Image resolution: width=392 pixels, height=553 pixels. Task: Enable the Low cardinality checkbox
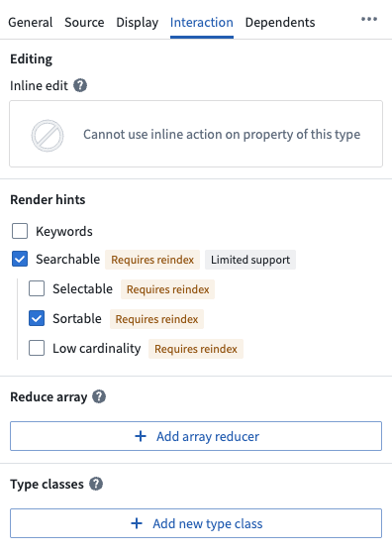click(x=37, y=348)
